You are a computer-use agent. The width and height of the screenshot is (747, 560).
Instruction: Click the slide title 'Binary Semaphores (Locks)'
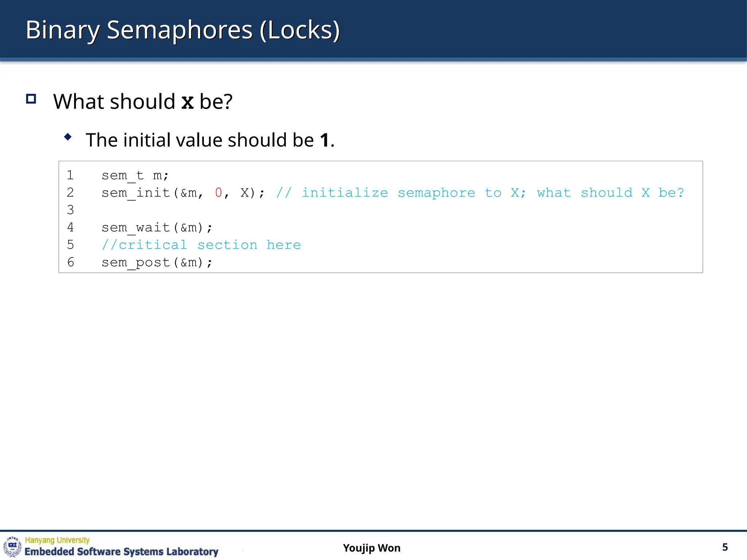click(182, 30)
